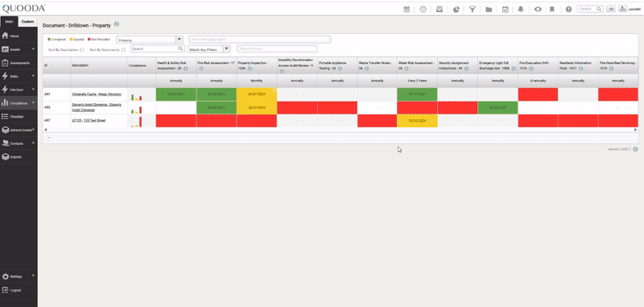Open the calendar icon in top toolbar
The height and width of the screenshot is (307, 644).
pos(407,9)
